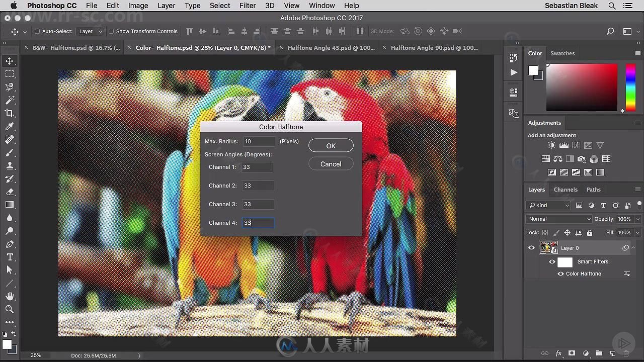Viewport: 644px width, 362px height.
Task: Select the Move tool in the toolbar
Action: pyautogui.click(x=10, y=61)
